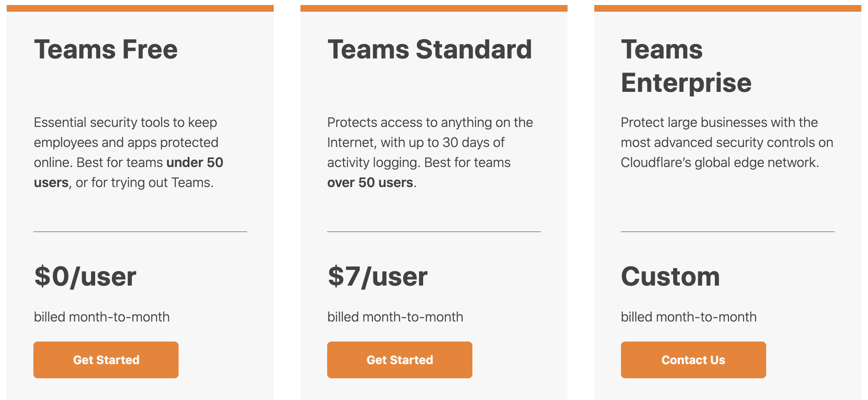868x400 pixels.
Task: Select the Teams Free plan heading
Action: 106,49
